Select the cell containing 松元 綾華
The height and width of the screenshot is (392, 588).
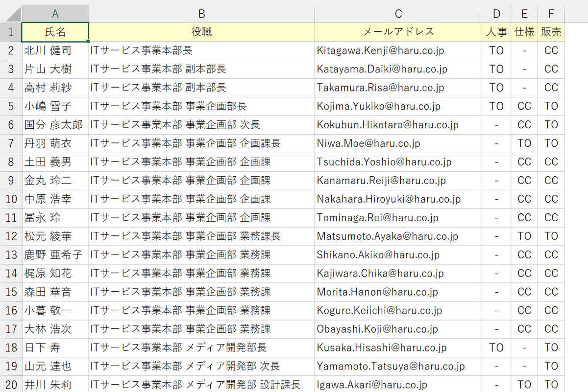point(55,236)
